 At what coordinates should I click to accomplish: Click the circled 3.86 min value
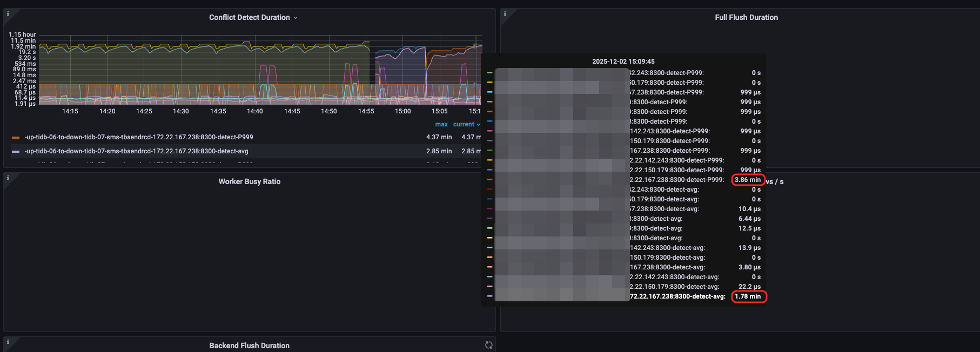tap(748, 180)
